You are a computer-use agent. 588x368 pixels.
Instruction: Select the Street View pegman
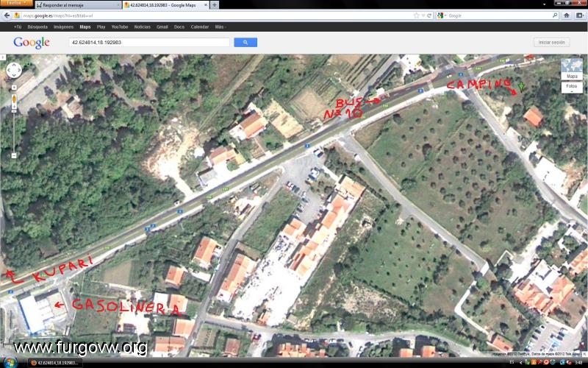click(14, 100)
